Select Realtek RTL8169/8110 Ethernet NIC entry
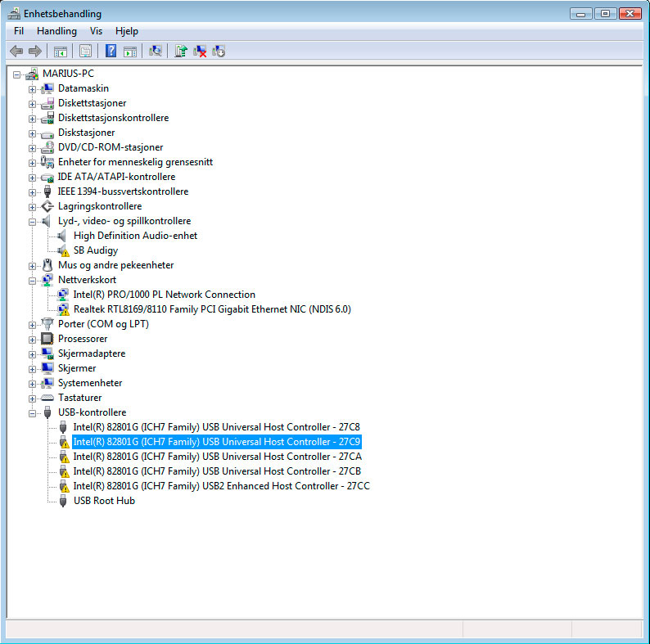This screenshot has width=650, height=644. tap(212, 309)
